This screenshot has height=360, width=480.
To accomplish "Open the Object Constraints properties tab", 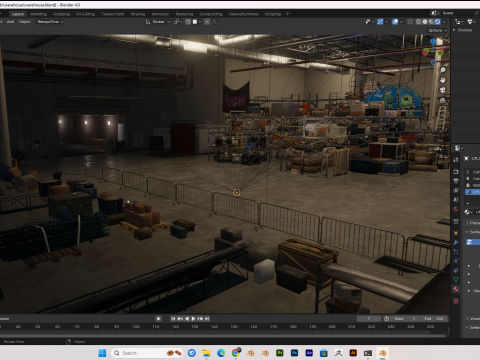I will coord(456,270).
